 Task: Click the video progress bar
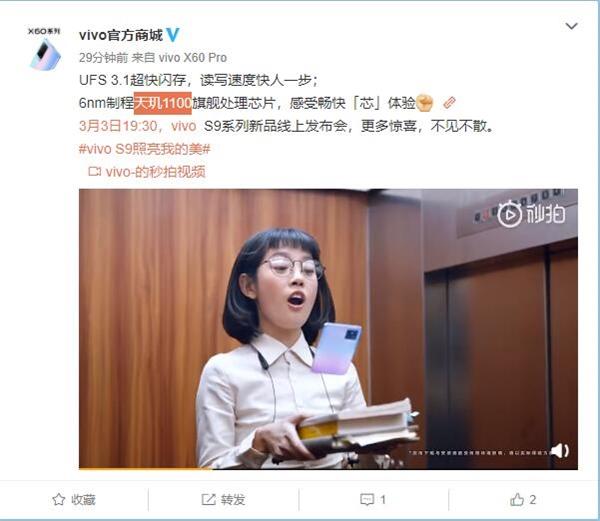(x=328, y=468)
